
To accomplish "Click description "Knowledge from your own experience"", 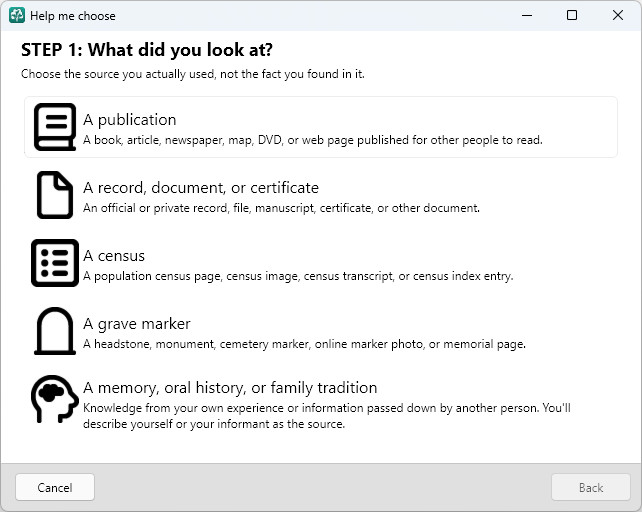I will (327, 416).
